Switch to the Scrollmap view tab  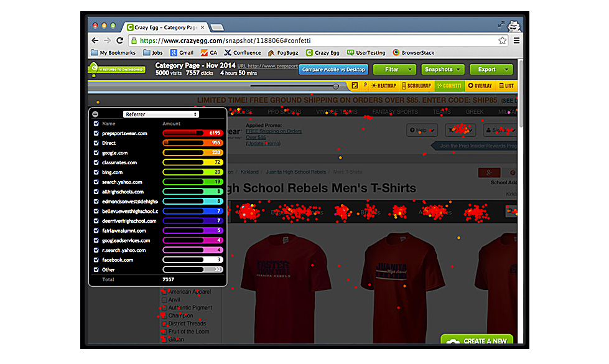point(415,86)
